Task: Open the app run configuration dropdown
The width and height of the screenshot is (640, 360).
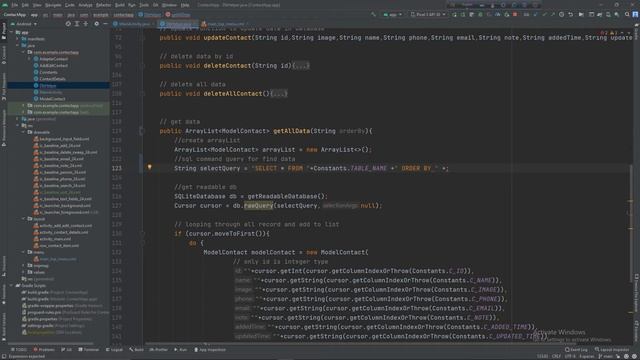Action: click(392, 15)
